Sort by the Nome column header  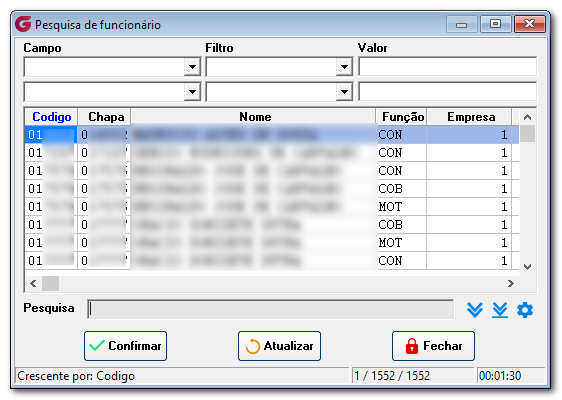coord(253,117)
